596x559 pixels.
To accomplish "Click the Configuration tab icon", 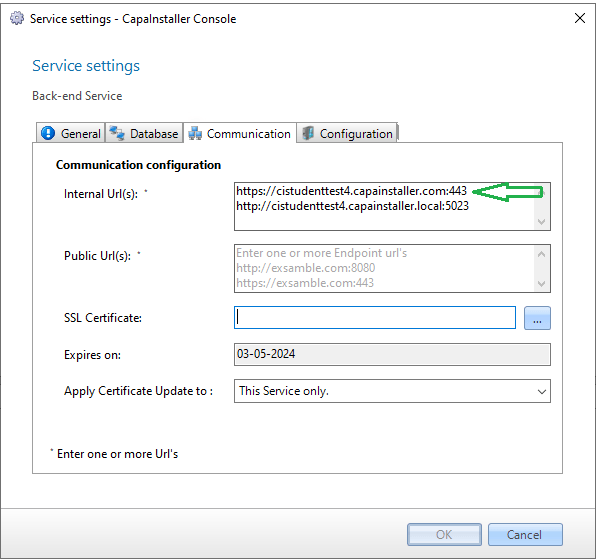I will click(x=308, y=133).
